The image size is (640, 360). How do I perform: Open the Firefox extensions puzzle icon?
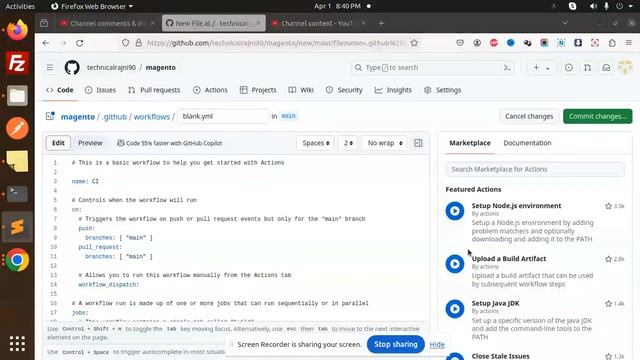tap(612, 43)
